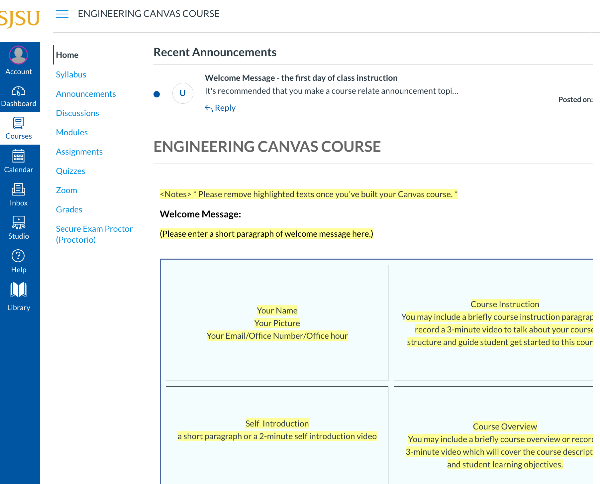The height and width of the screenshot is (484, 600).
Task: Select Home in course menu
Action: 67,55
